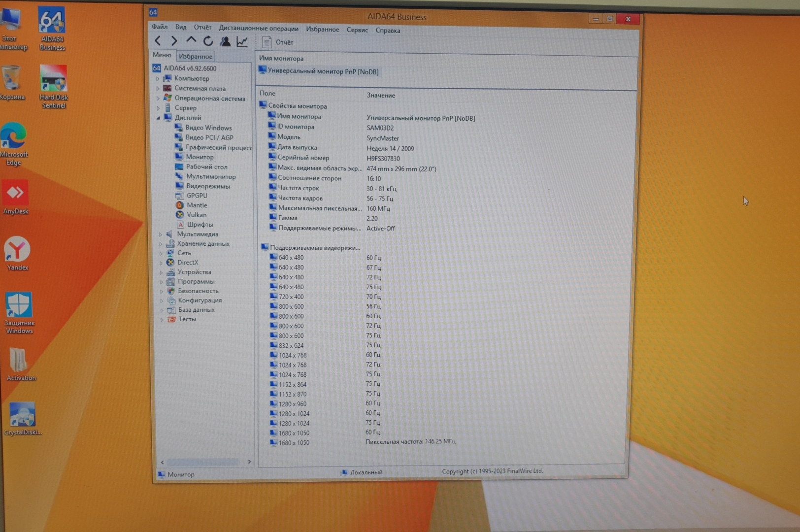800x532 pixels.
Task: Open Защитник Windows desktop shortcut
Action: tap(19, 313)
